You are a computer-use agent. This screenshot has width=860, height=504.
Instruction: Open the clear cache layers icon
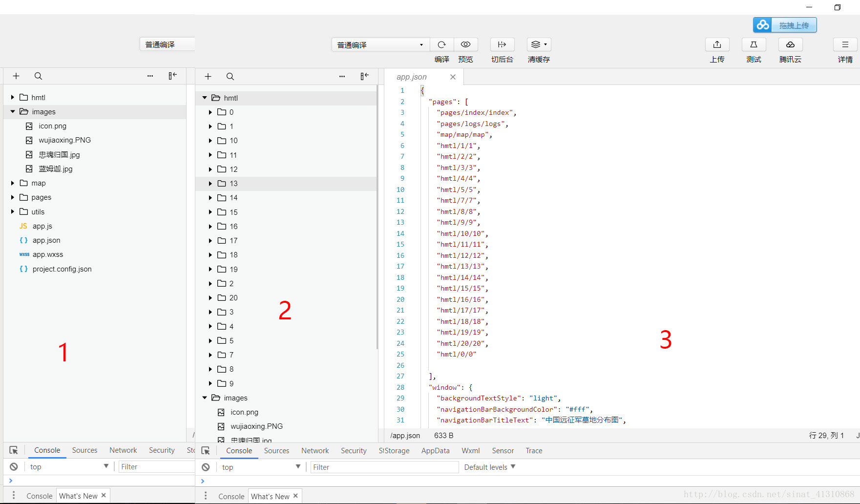539,44
